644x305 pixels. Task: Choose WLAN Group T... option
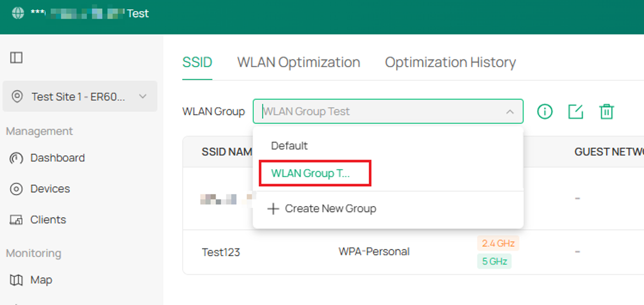click(310, 174)
